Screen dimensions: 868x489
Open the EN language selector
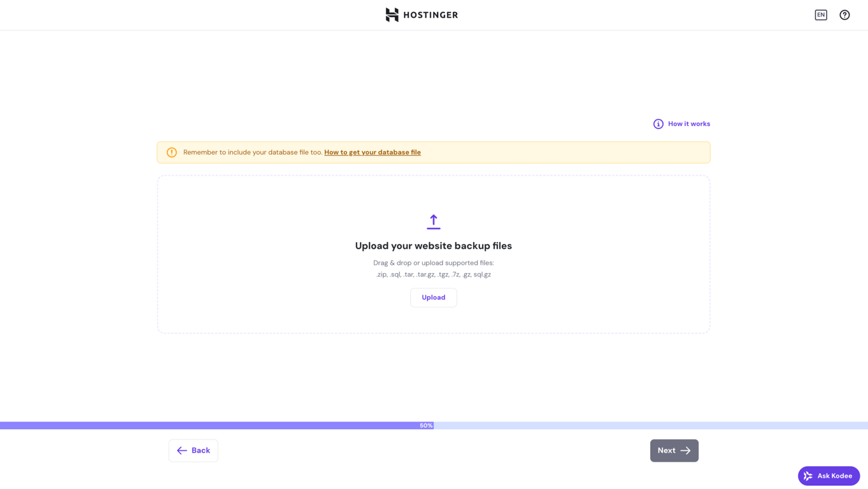(x=821, y=15)
